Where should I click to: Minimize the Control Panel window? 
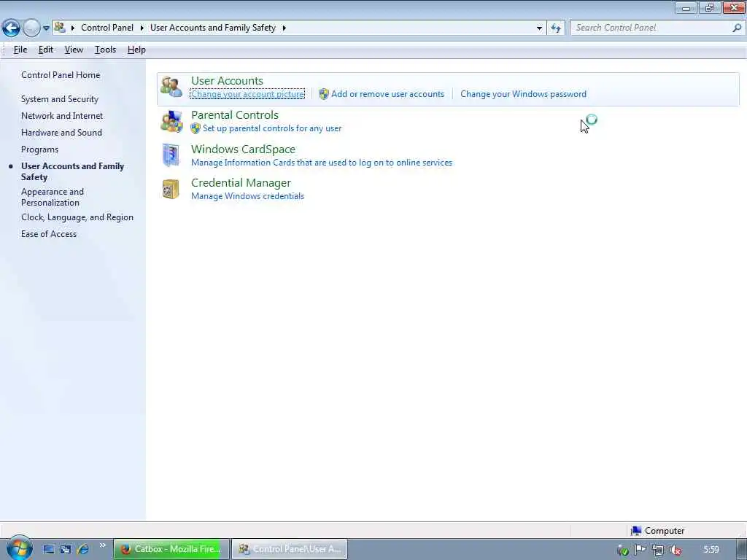tap(686, 7)
